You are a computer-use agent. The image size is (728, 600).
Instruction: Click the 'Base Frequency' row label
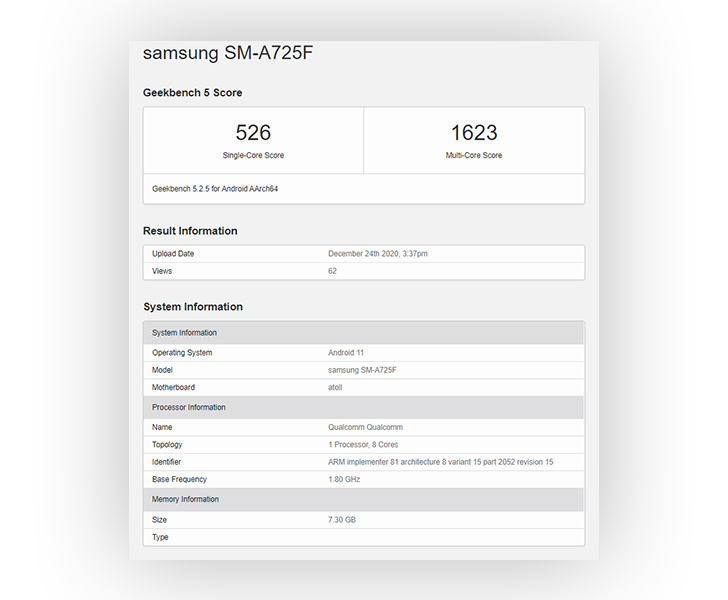(x=179, y=479)
